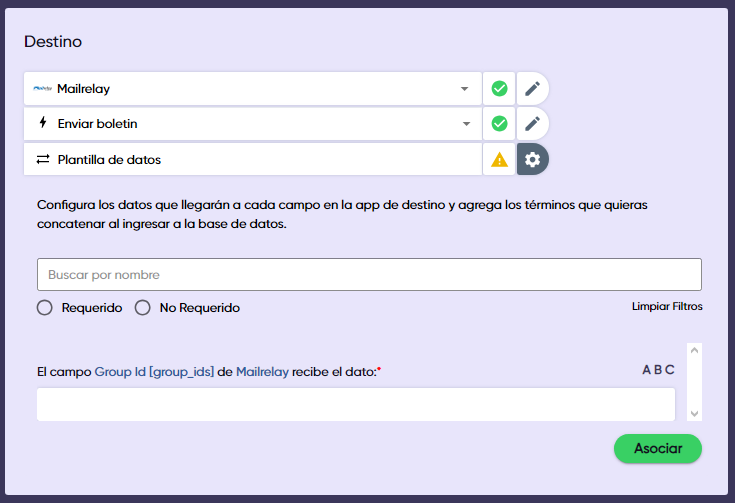This screenshot has height=503, width=735.
Task: Click green check status beside Enviar boletin
Action: point(499,124)
